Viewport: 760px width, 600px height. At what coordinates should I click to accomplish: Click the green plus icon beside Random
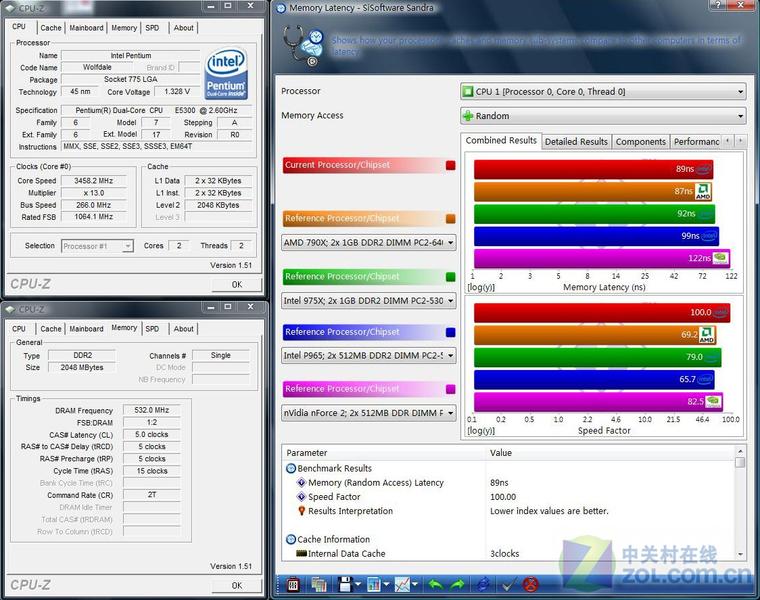click(x=468, y=116)
